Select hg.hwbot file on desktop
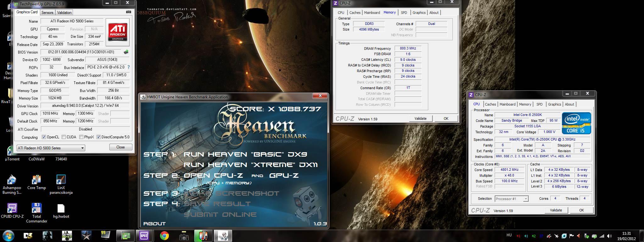This screenshot has height=242, width=644. coord(61,211)
